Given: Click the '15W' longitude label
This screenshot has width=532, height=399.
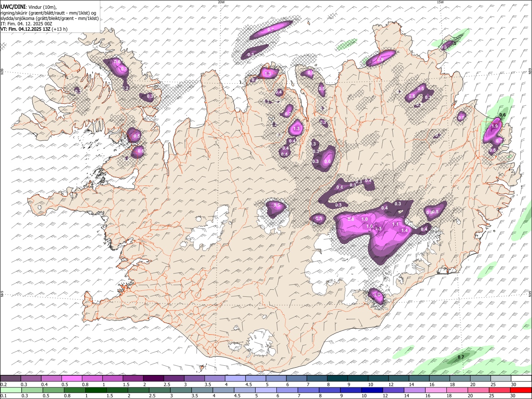Looking at the screenshot, I should click(x=440, y=2).
